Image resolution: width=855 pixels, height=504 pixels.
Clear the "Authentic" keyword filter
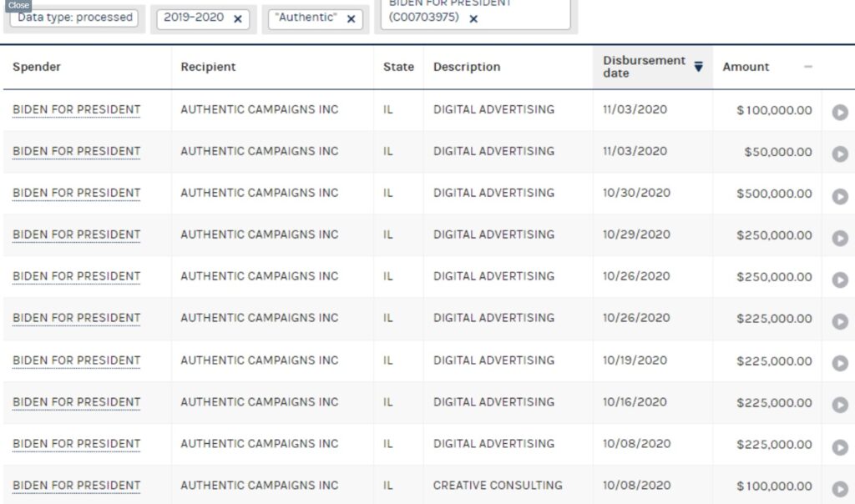351,18
